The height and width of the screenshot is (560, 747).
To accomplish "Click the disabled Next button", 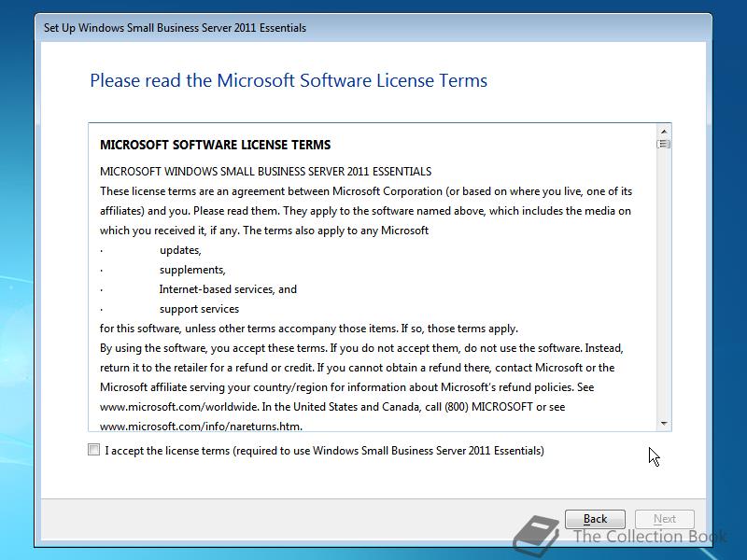I will (664, 519).
